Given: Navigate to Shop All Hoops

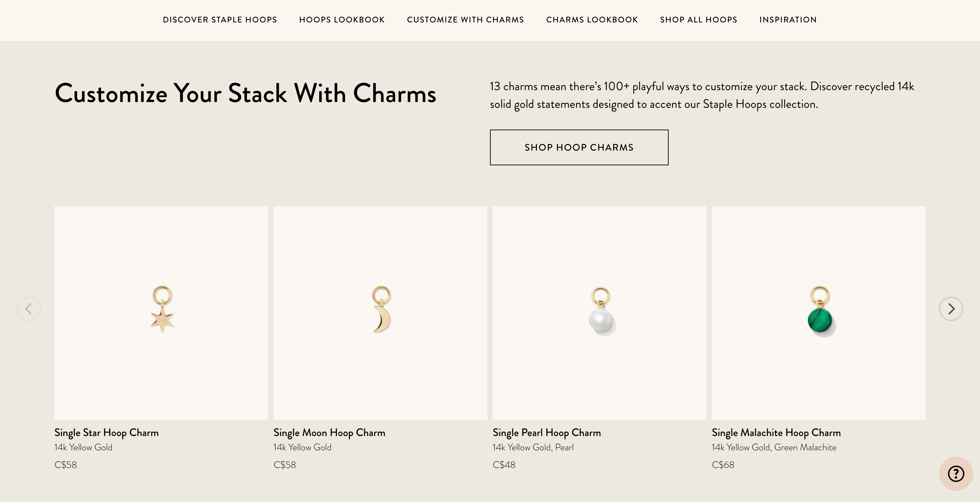Looking at the screenshot, I should coord(699,20).
